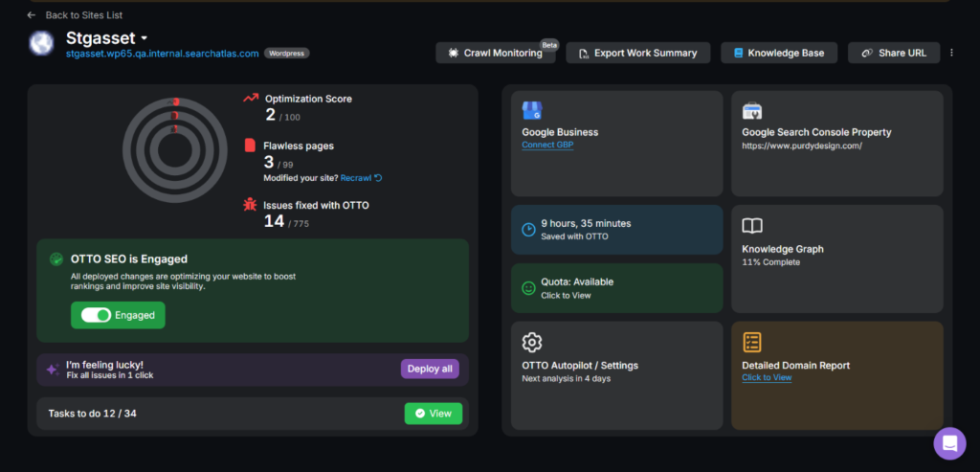Click the smiley face Quota icon
The width and height of the screenshot is (980, 472).
pos(528,288)
